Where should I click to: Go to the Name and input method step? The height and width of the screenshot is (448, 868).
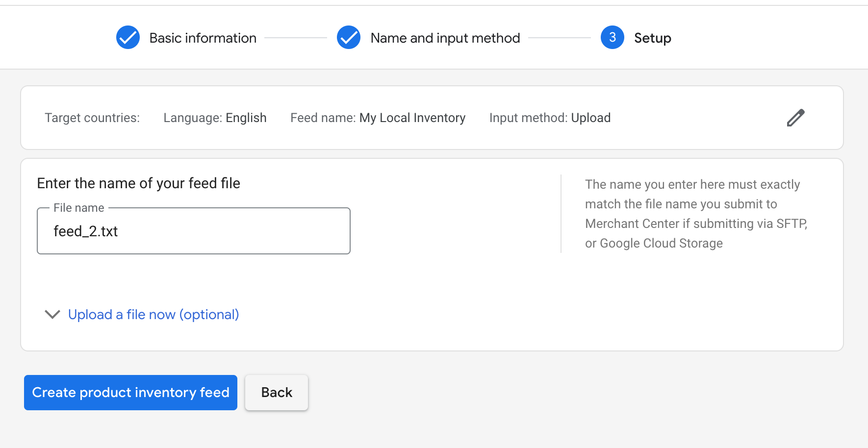coord(445,38)
